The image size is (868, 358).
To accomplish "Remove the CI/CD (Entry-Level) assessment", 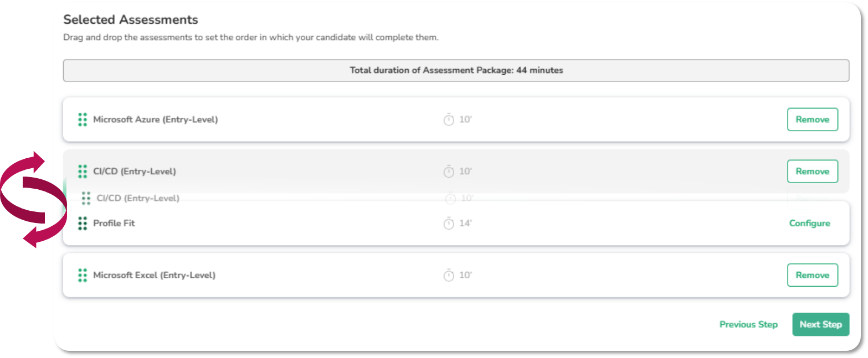I will point(812,172).
